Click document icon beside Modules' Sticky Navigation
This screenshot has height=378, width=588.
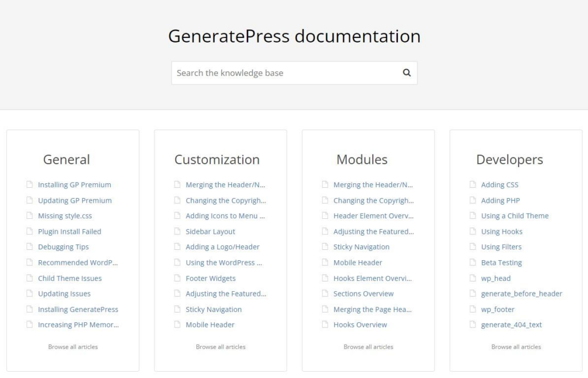(x=325, y=247)
